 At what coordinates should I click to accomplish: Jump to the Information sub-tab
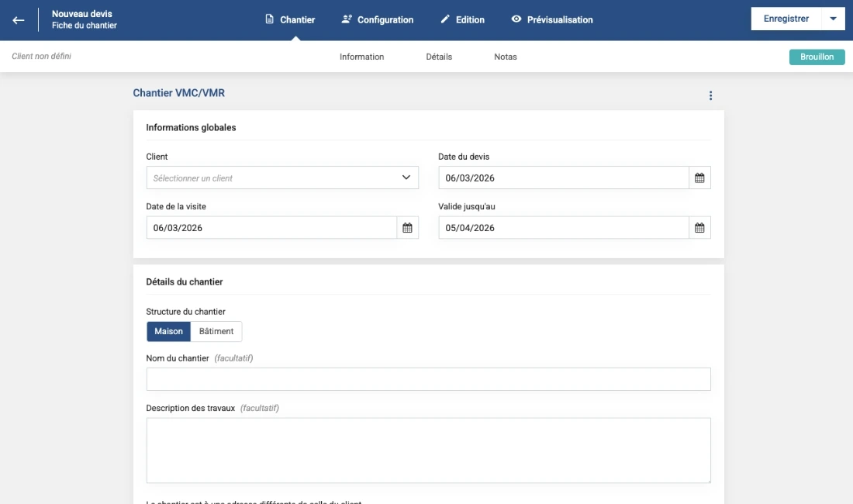pyautogui.click(x=361, y=57)
